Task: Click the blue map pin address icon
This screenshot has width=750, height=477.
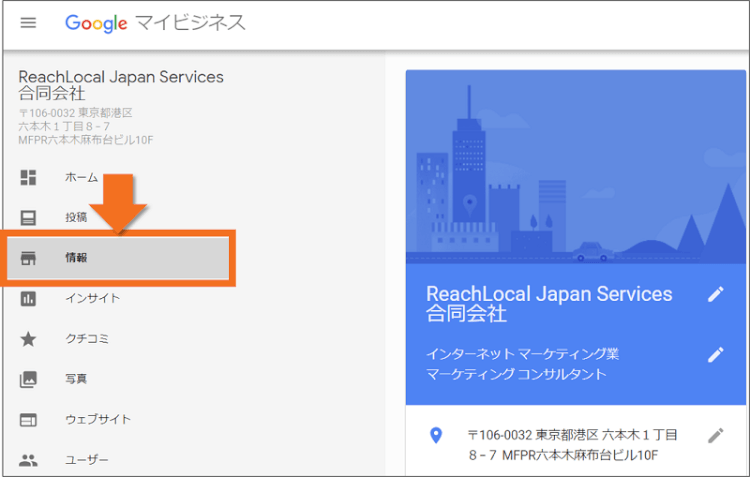Action: [x=436, y=435]
